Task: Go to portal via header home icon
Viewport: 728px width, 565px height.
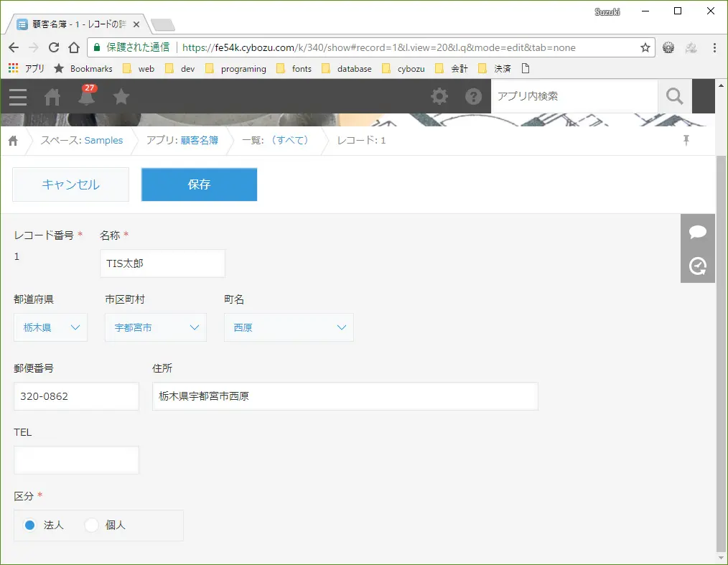Action: (x=52, y=97)
